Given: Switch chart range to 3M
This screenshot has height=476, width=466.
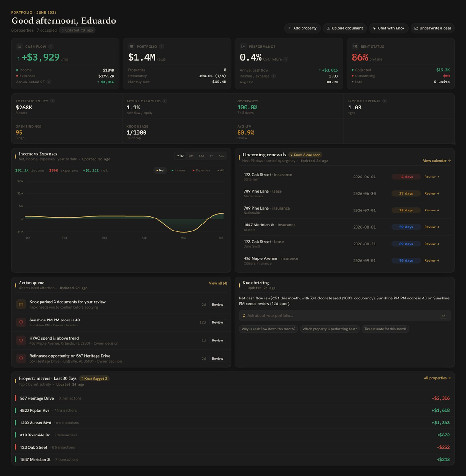Looking at the screenshot, I should coord(191,156).
